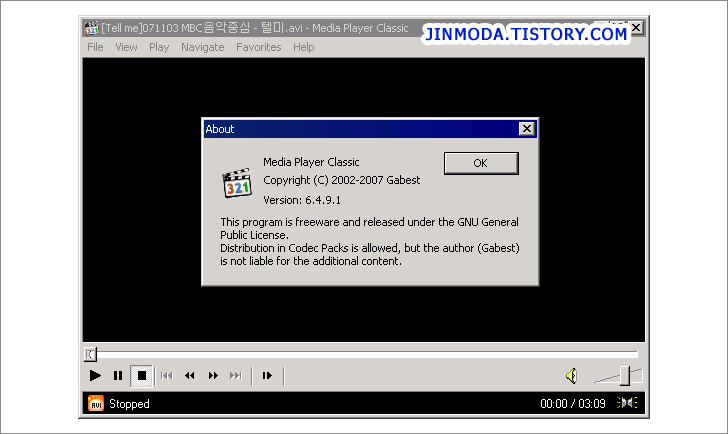The image size is (728, 434).
Task: Start playback with the Play button
Action: (x=95, y=376)
